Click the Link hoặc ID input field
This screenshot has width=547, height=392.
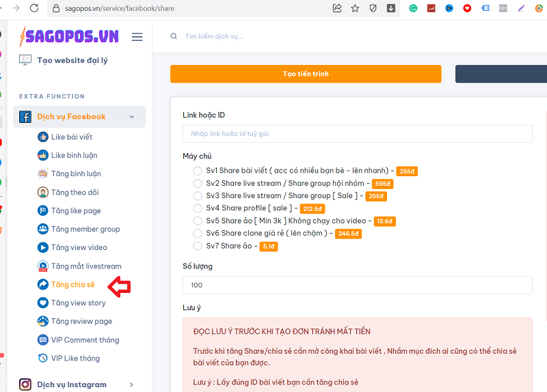tap(357, 134)
